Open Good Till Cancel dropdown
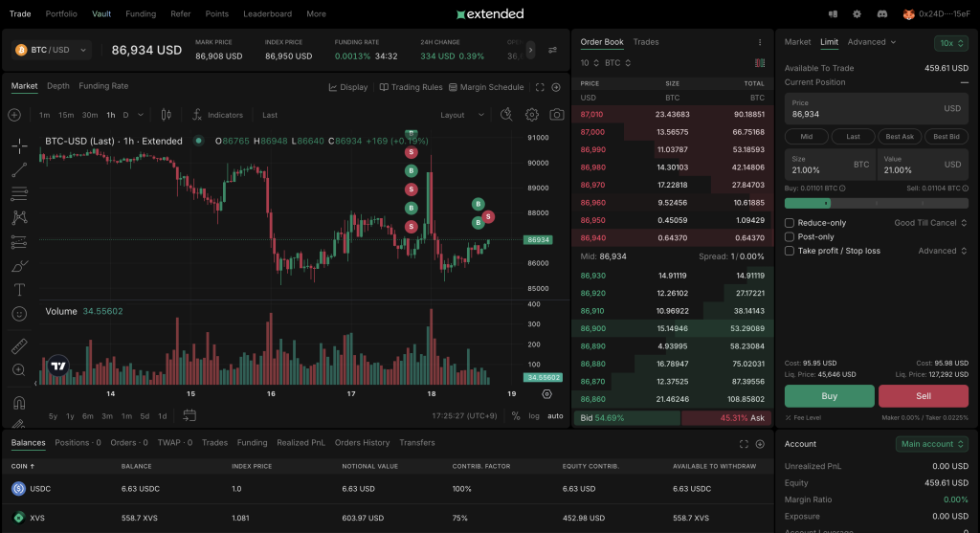Screen dimensions: 980x533 (930, 223)
